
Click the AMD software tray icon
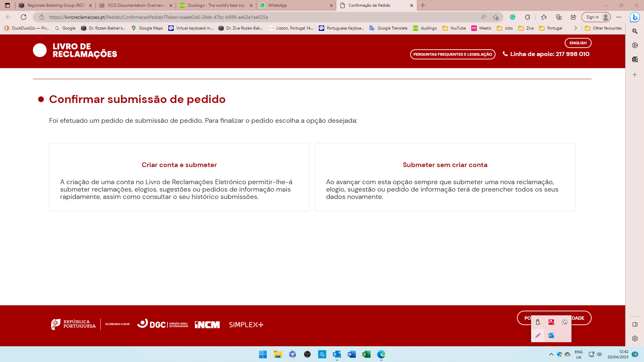pyautogui.click(x=551, y=322)
